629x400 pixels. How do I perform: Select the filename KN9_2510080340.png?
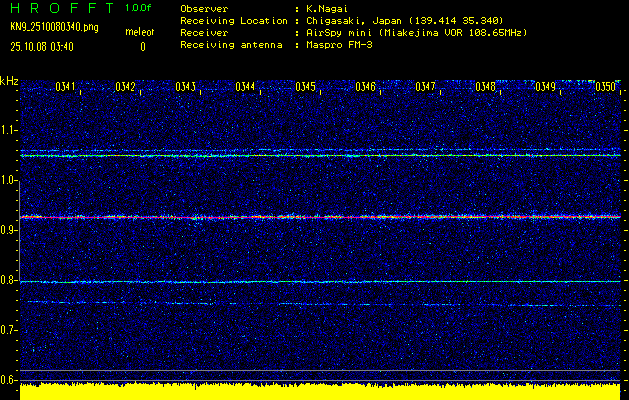point(56,26)
